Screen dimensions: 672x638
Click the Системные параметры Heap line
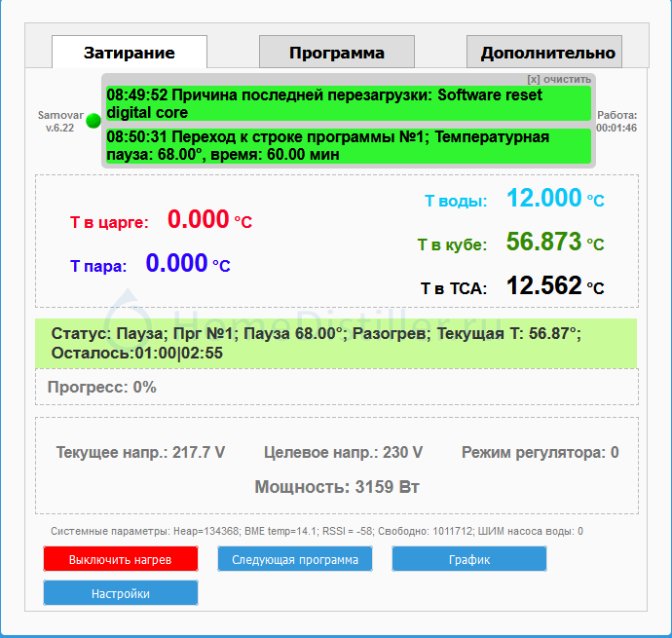tap(317, 531)
